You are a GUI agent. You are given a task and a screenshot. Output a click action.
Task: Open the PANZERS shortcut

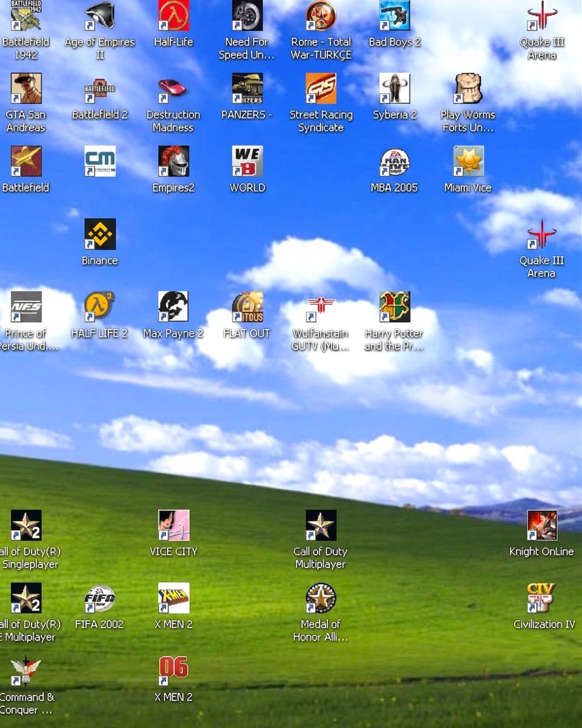(247, 89)
